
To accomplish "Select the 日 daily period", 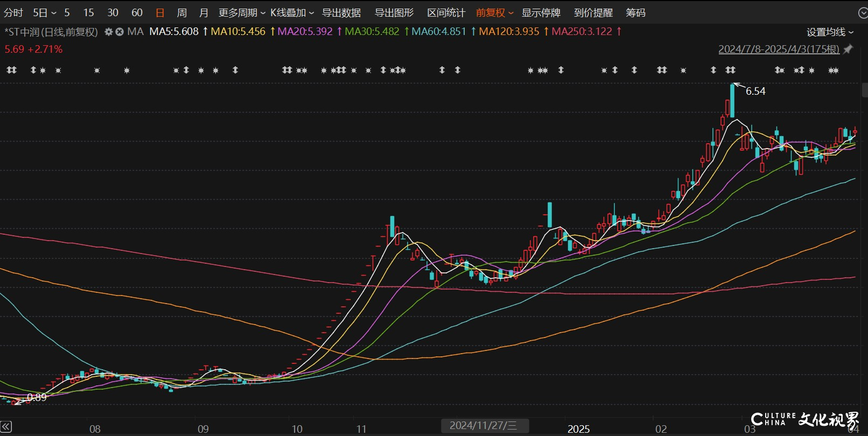I will (x=160, y=12).
